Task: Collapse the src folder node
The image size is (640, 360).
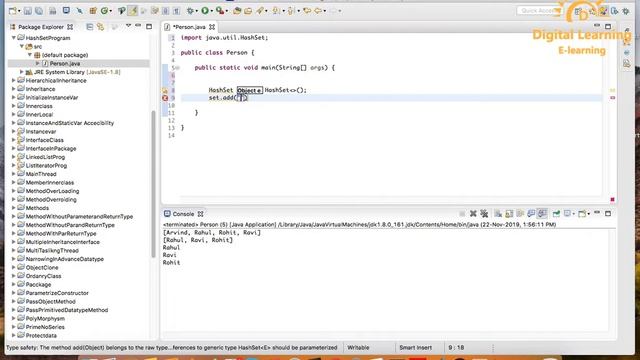Action: point(22,46)
